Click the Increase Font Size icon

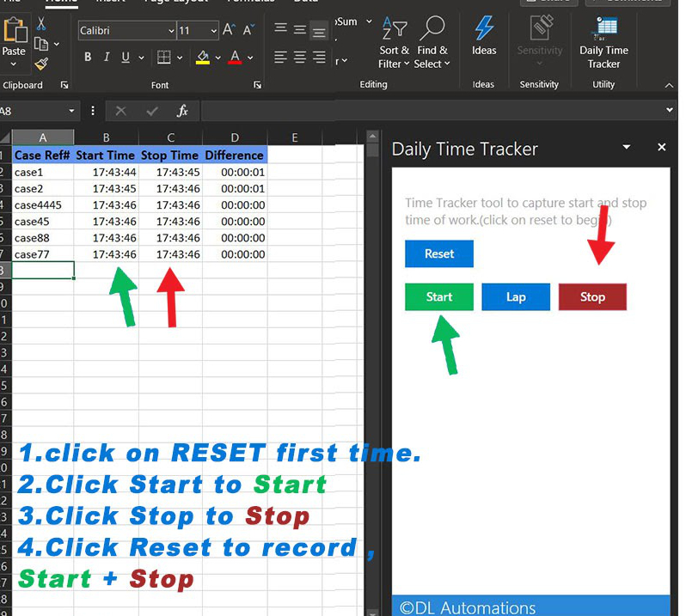click(229, 30)
